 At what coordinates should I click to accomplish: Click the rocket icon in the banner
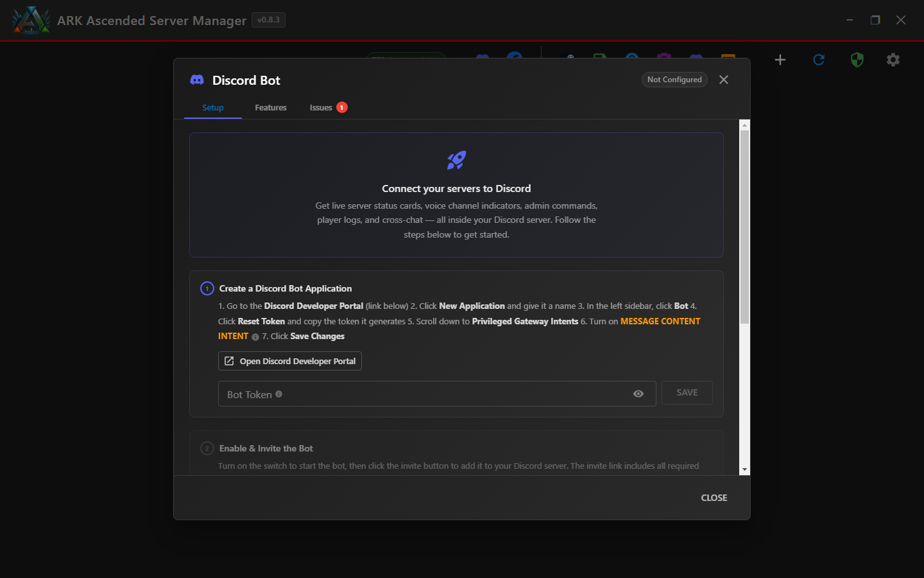[x=456, y=161]
